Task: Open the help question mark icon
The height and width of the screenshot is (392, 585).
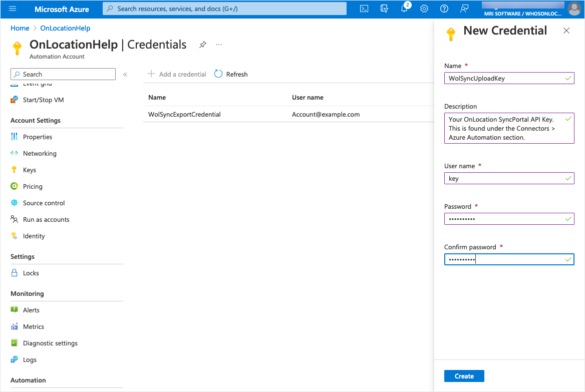Action: coord(444,9)
